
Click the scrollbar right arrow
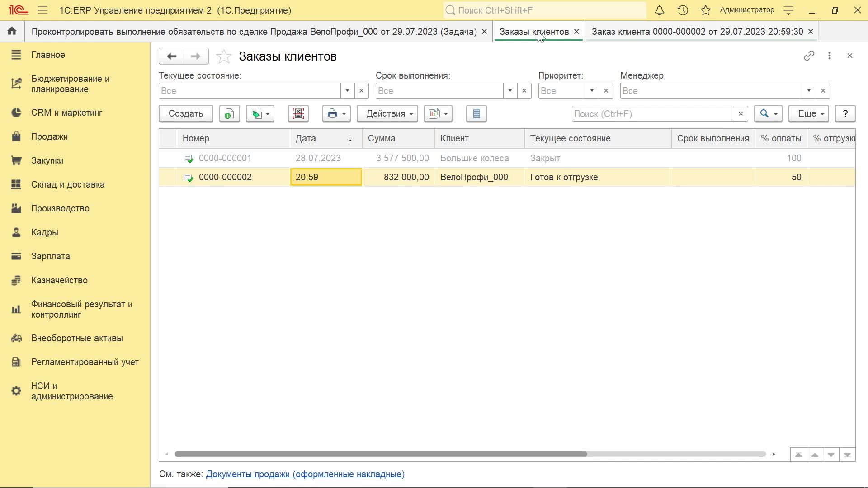774,454
